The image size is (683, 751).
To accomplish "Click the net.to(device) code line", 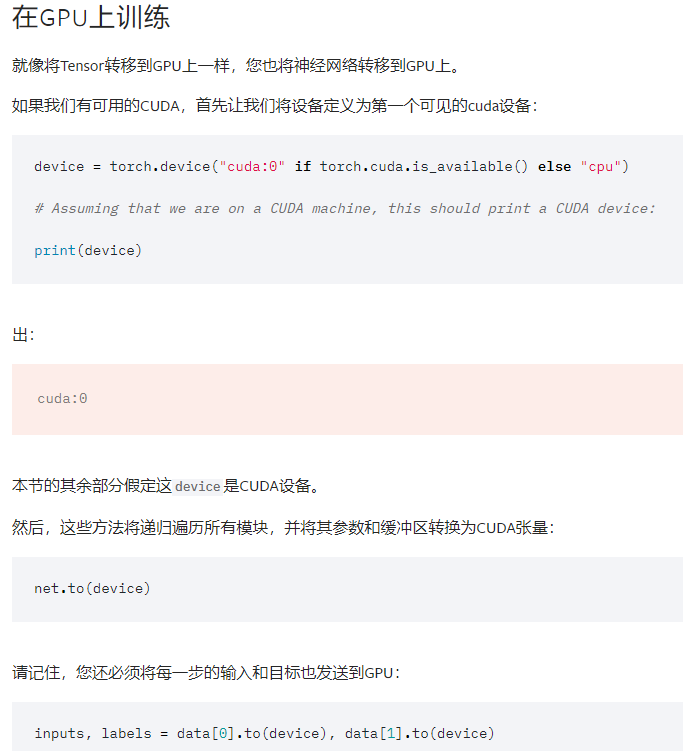I will click(x=92, y=588).
